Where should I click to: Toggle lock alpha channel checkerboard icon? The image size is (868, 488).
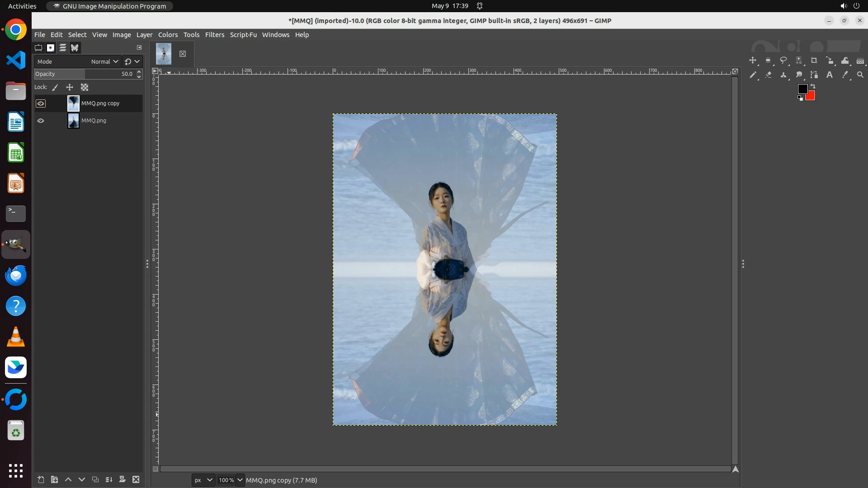pyautogui.click(x=85, y=87)
